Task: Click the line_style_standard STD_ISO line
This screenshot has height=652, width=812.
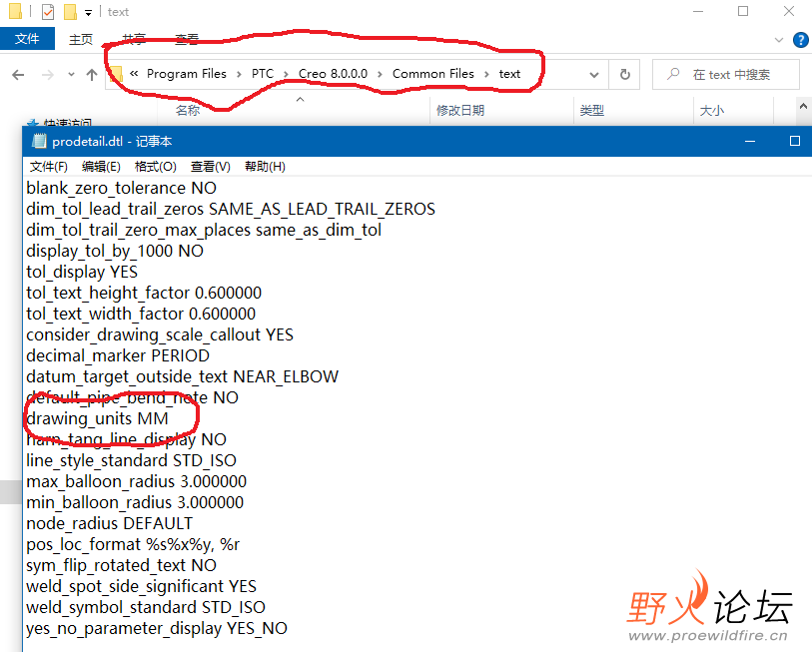Action: coord(131,460)
